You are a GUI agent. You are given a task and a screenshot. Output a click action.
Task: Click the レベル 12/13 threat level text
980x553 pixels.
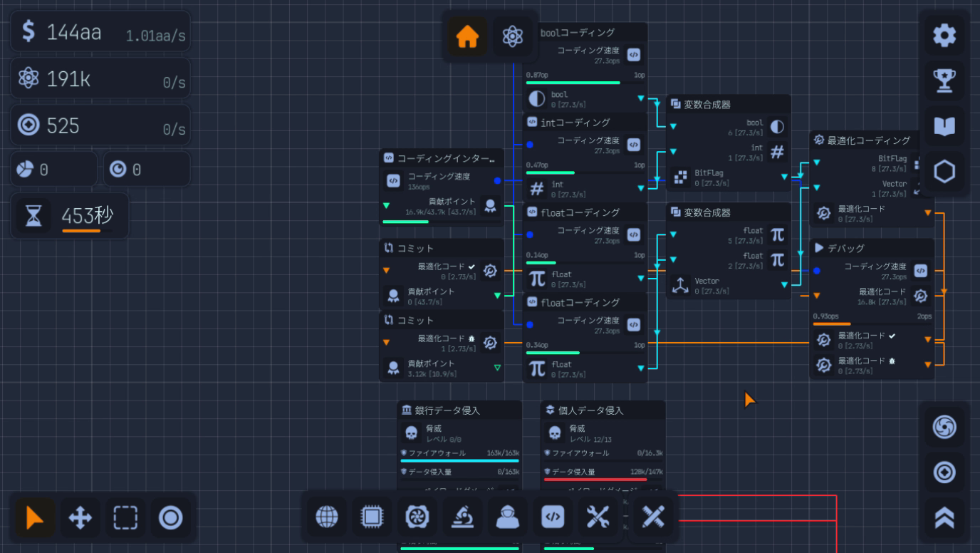[590, 439]
